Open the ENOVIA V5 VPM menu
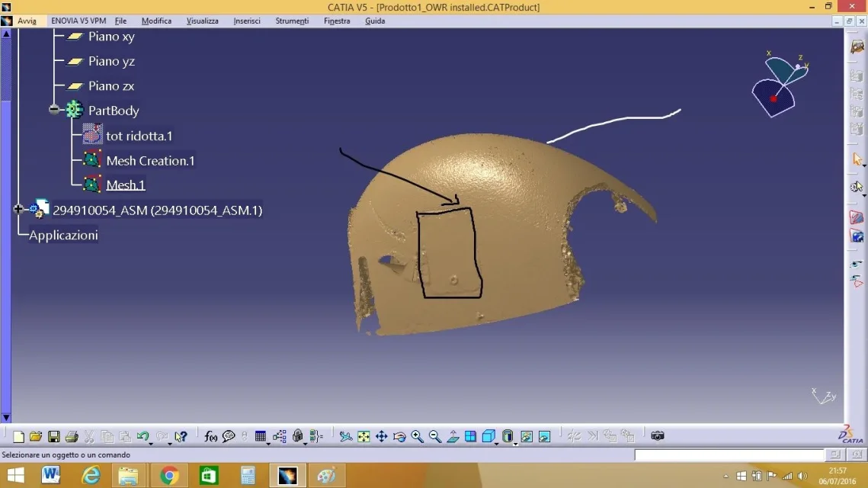 tap(78, 21)
